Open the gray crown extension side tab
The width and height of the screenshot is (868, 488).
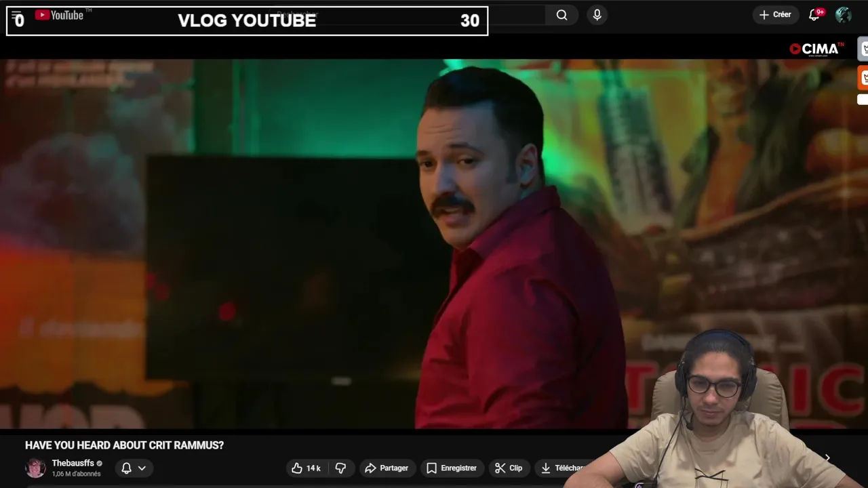click(864, 49)
